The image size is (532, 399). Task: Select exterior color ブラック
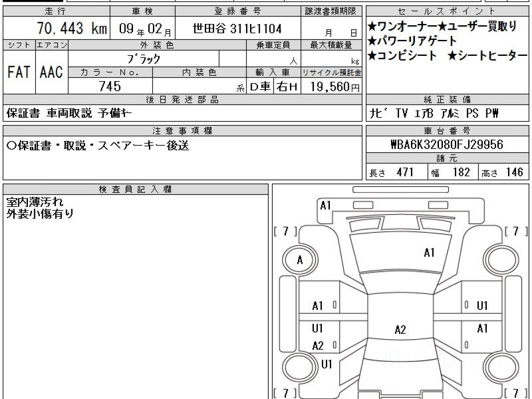pos(144,59)
